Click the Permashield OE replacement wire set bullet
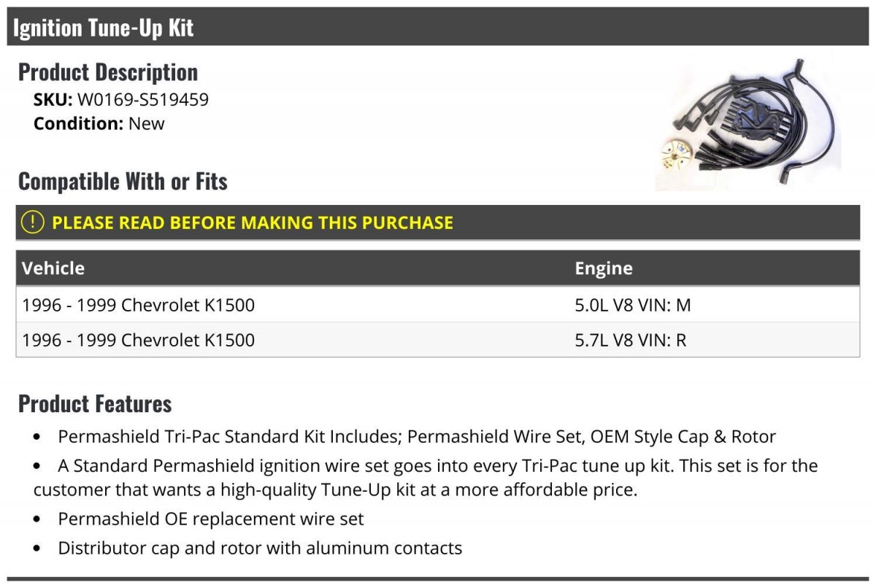 (x=211, y=519)
